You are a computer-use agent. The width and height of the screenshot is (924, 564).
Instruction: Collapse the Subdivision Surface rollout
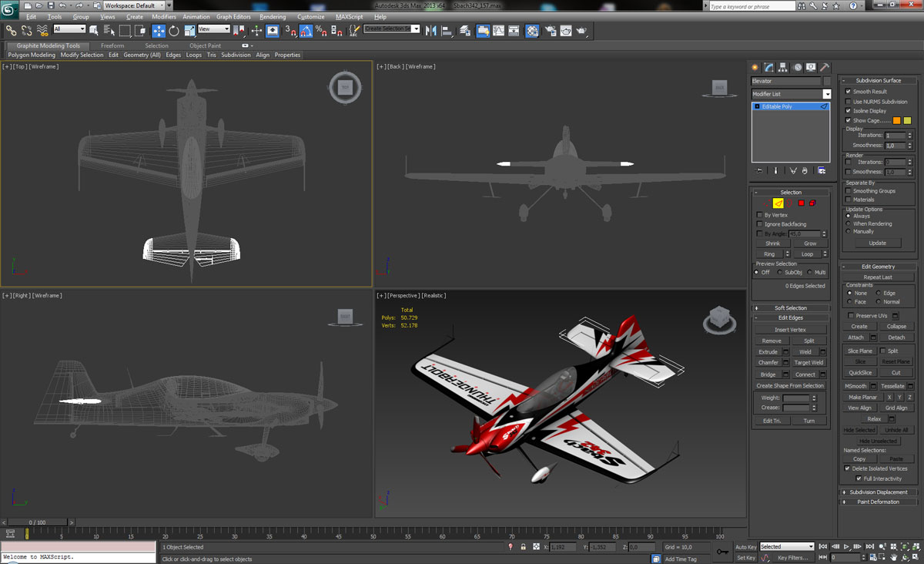coord(878,80)
